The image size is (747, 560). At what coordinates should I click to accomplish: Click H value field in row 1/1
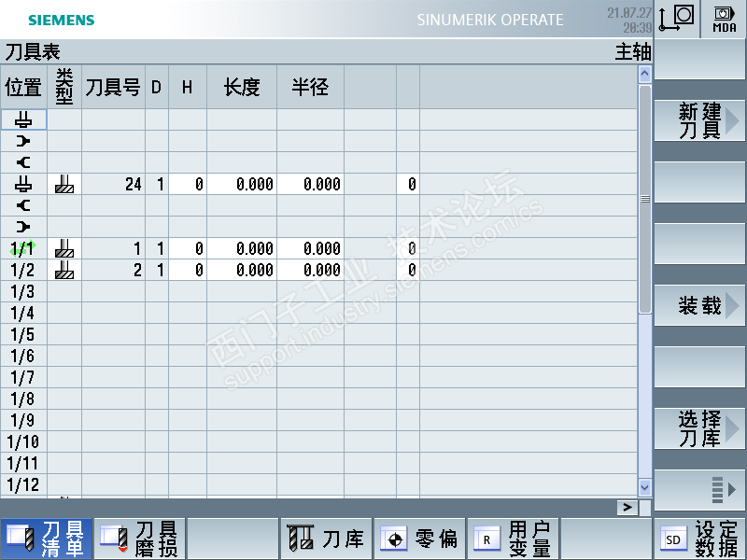tap(188, 248)
